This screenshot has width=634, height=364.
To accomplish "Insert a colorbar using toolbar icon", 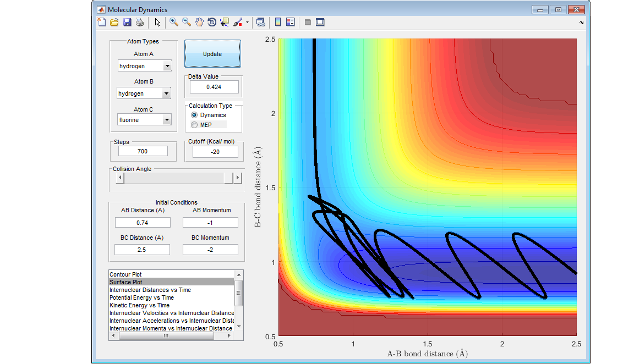I will click(278, 22).
